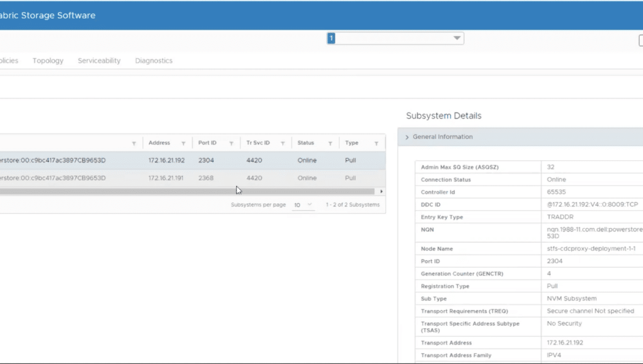Click the NQN value text
The image size is (643, 364).
click(595, 233)
